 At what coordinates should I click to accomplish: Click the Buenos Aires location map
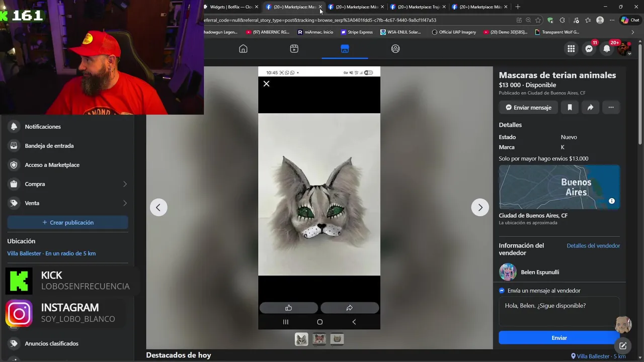(559, 187)
